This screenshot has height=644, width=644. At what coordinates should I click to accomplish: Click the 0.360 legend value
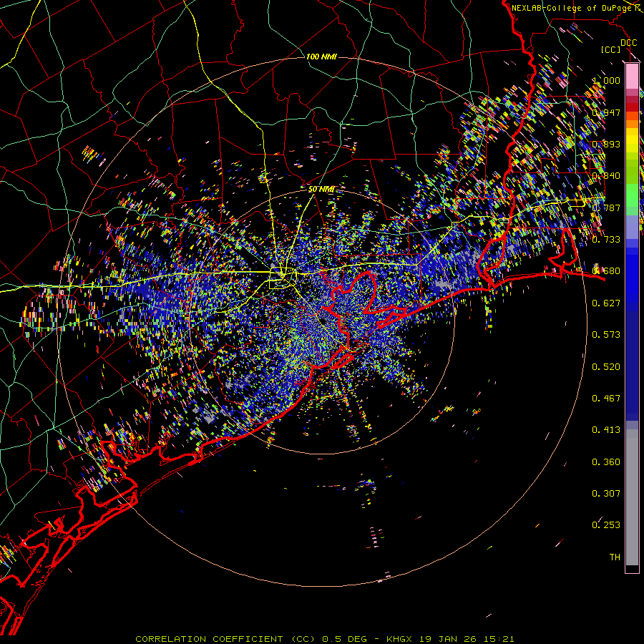click(x=606, y=462)
